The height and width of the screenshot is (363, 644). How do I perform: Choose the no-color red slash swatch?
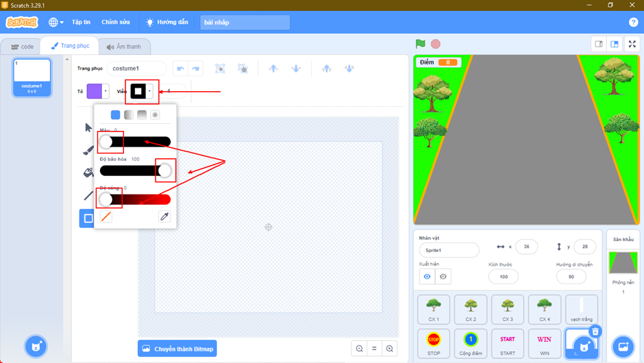click(106, 216)
